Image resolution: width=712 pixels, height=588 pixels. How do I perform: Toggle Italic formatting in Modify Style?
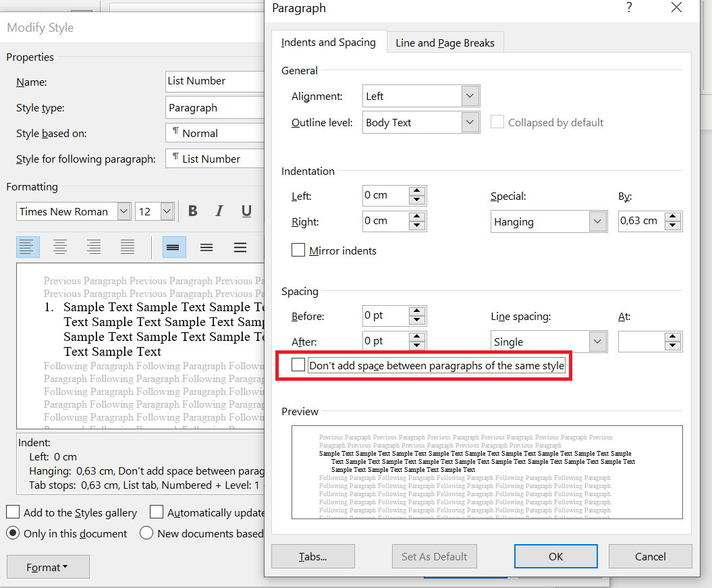(x=219, y=211)
